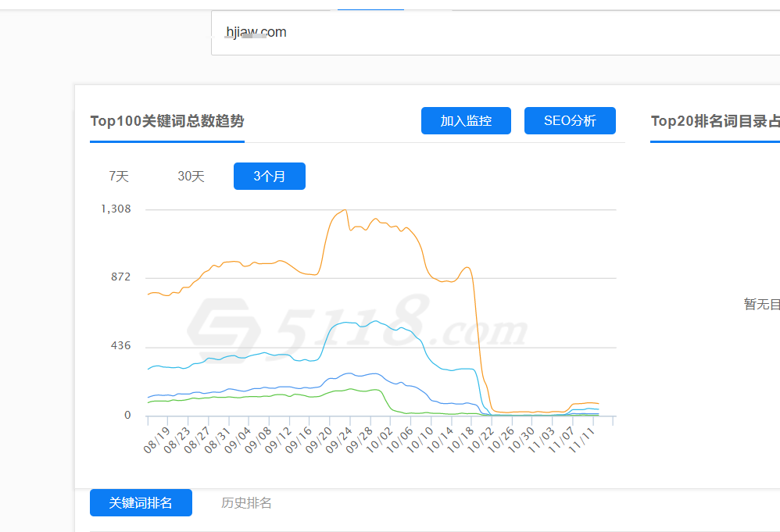Click the Top20排名词目录 panel heading
Screen dimensions: 780x532
click(x=715, y=121)
